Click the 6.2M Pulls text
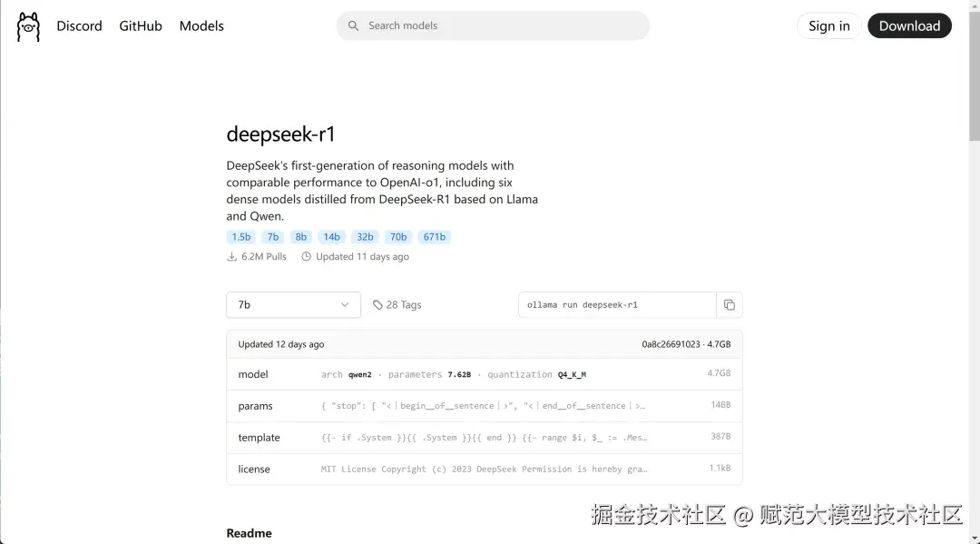 click(264, 257)
